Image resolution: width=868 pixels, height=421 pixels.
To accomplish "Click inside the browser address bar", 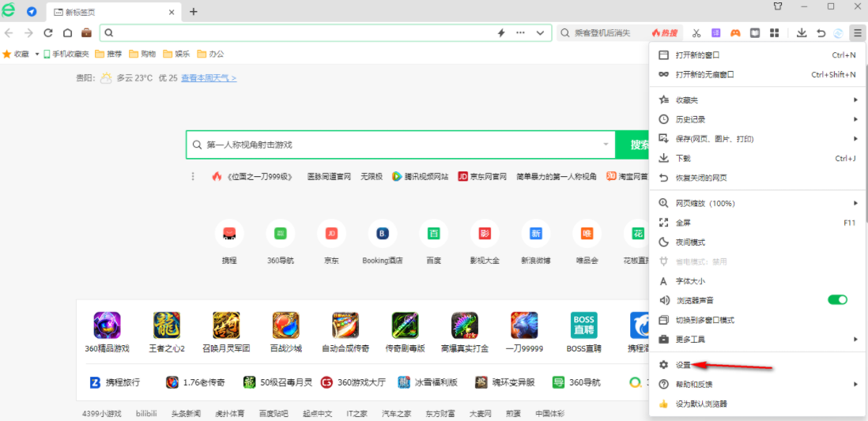I will click(x=326, y=33).
